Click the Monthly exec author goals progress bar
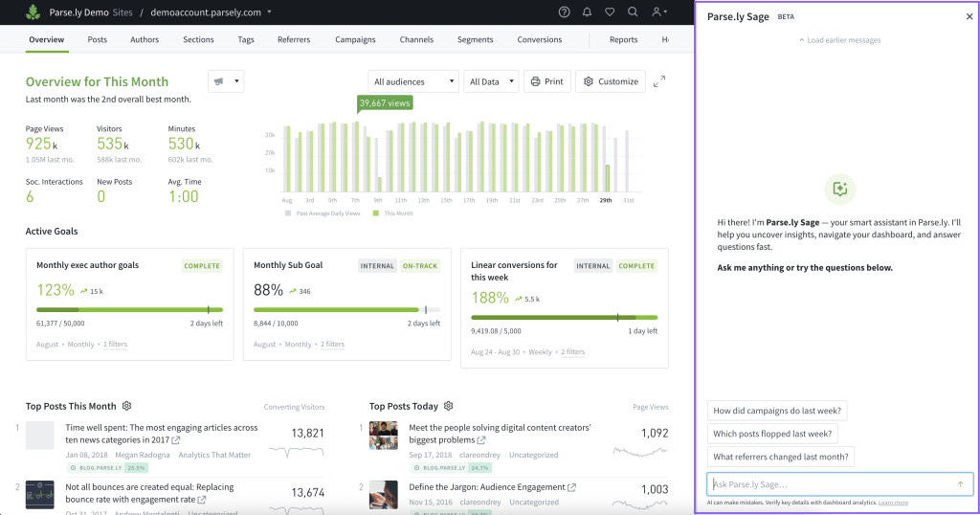Screen dimensions: 980x515 click(129, 310)
